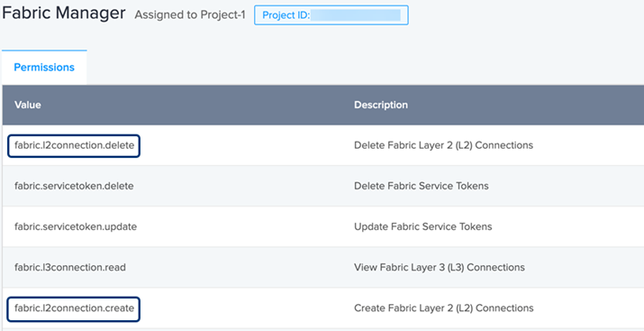Click 'Assigned to Project-1' label
Viewport: 644px width, 331px height.
point(190,15)
